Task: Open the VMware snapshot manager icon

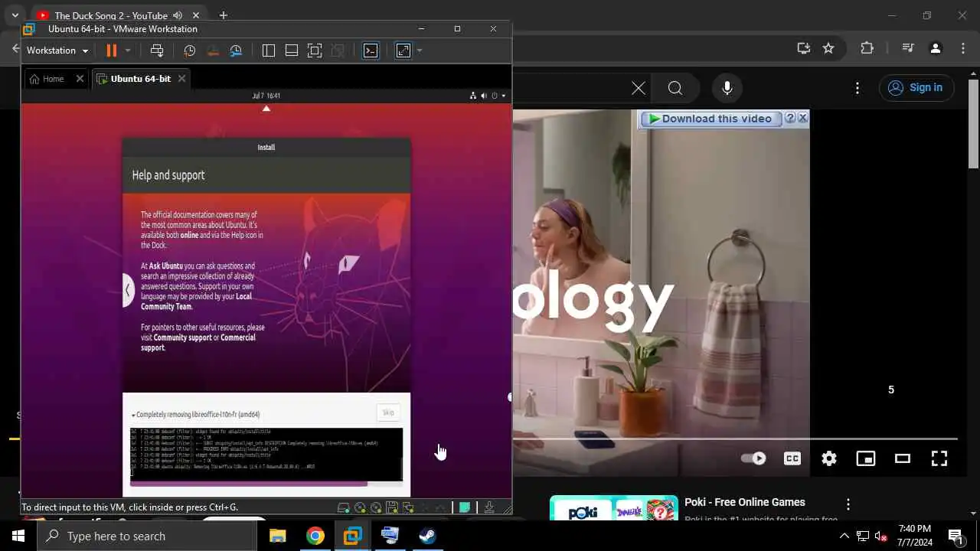Action: pos(236,51)
